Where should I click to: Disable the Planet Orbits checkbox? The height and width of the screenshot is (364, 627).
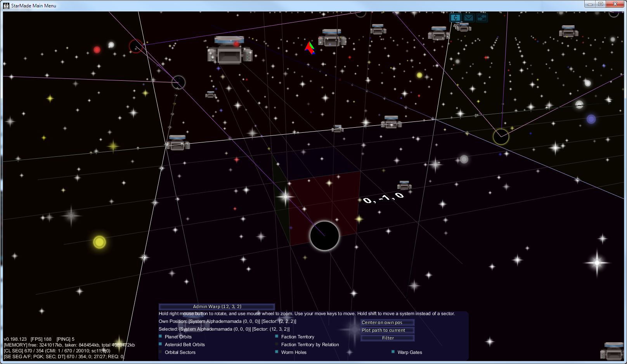[160, 336]
